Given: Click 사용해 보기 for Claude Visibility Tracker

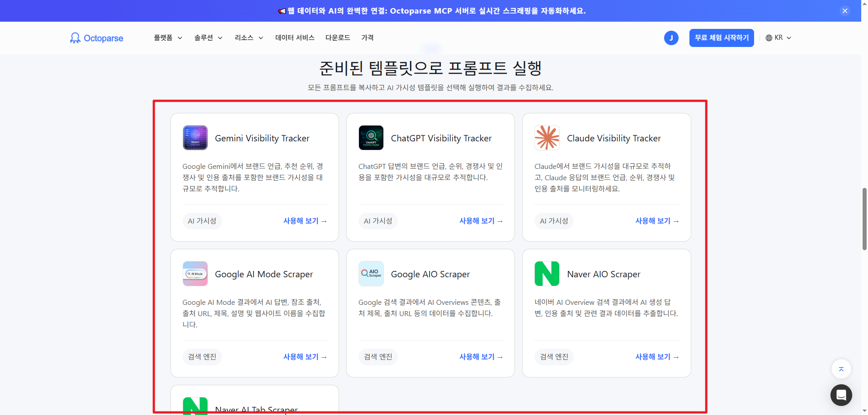Looking at the screenshot, I should tap(657, 221).
